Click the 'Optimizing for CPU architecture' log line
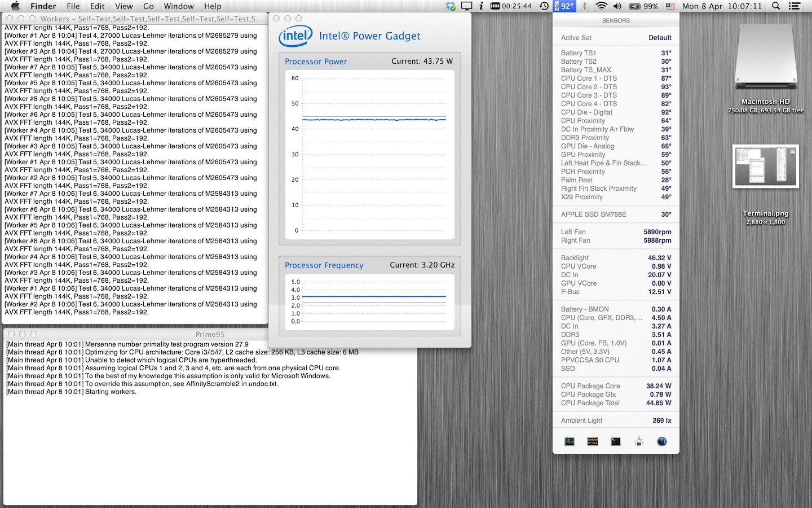The width and height of the screenshot is (812, 508). [182, 352]
